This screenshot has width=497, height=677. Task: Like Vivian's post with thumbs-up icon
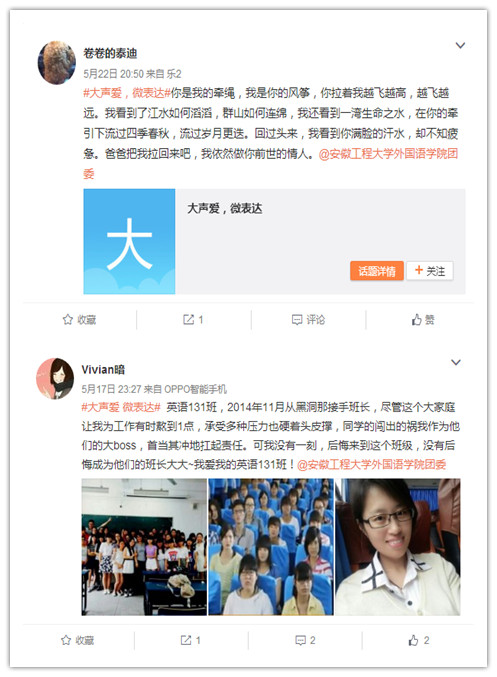[419, 640]
